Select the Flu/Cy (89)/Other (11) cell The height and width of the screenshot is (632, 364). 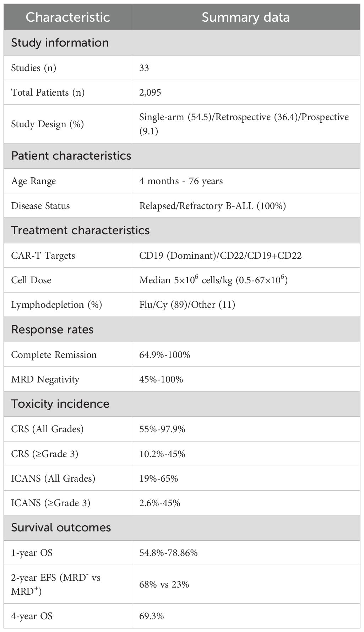[x=187, y=305]
